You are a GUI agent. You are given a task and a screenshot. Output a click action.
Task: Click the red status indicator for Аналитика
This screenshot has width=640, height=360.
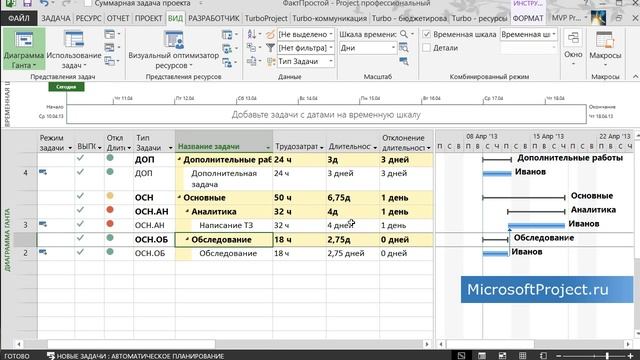click(x=110, y=210)
